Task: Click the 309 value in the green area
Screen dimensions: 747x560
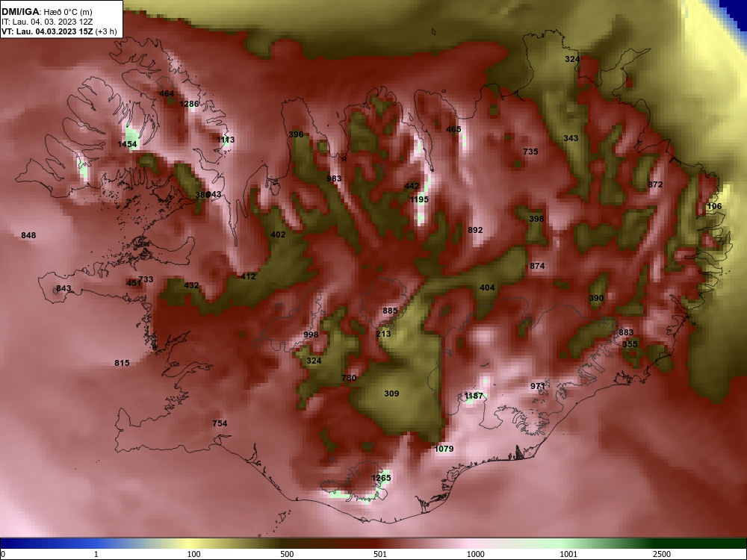Action: coord(391,393)
